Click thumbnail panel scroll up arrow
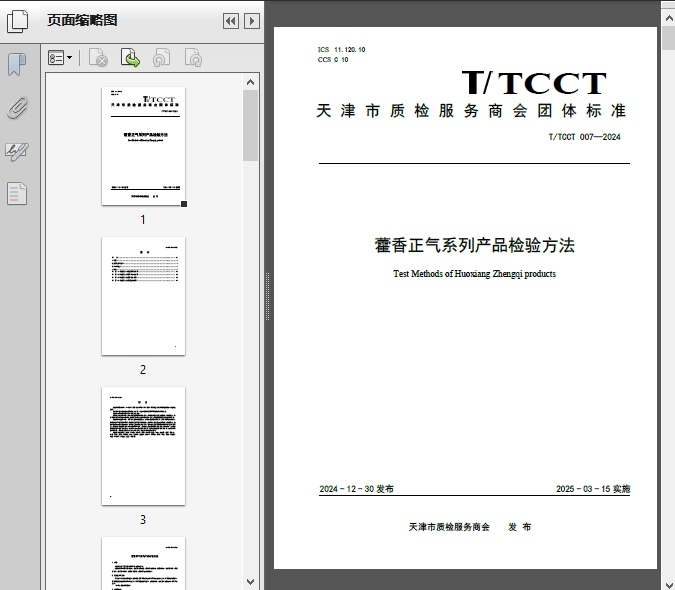Image resolution: width=675 pixels, height=590 pixels. (251, 82)
